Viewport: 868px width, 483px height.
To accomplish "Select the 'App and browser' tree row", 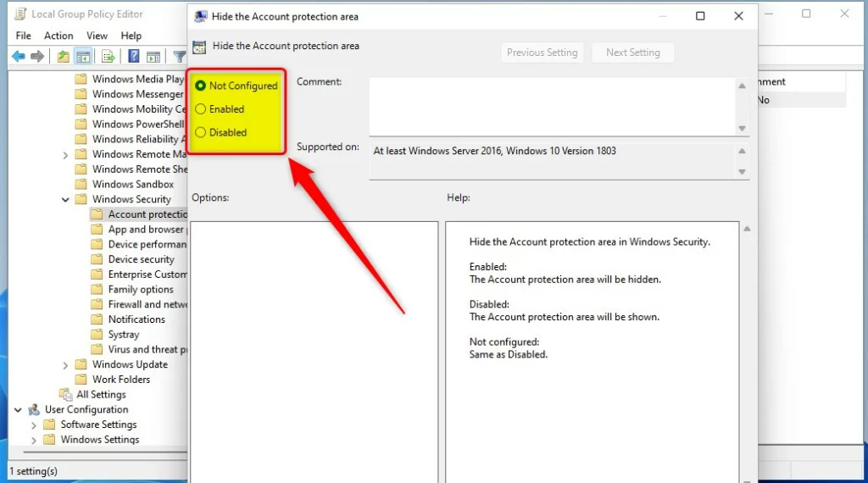I will tap(147, 229).
